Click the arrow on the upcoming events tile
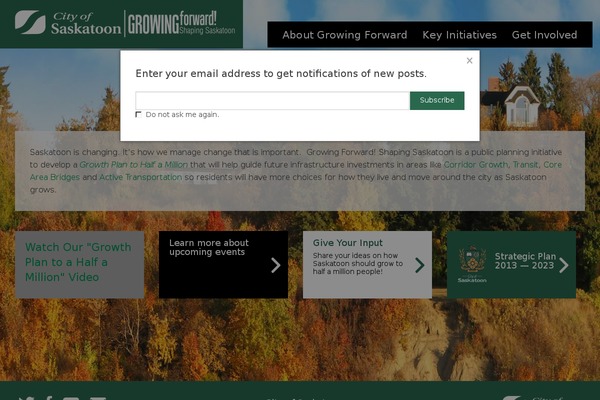This screenshot has height=400, width=600. pos(276,265)
